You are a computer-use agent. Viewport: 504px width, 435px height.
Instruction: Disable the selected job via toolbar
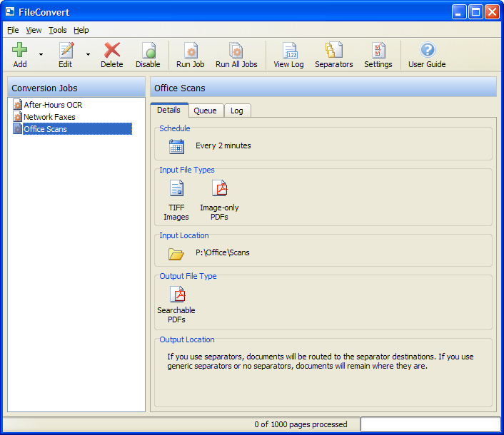click(x=148, y=51)
